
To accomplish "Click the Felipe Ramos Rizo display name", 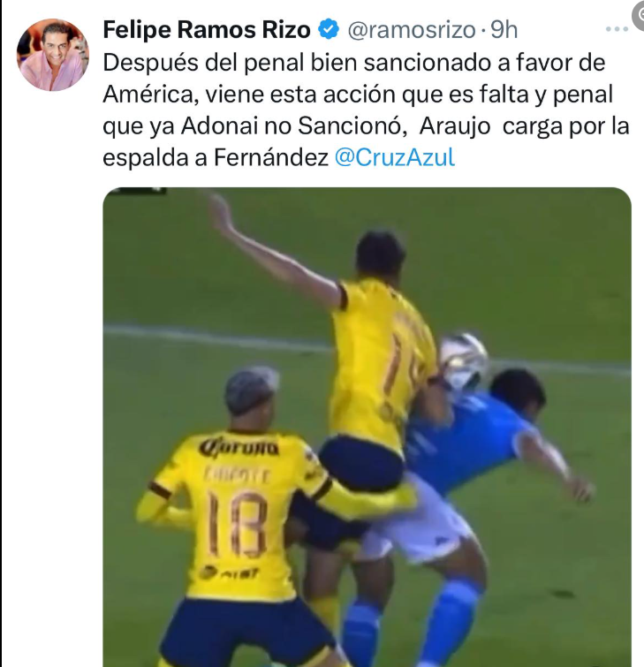I will pyautogui.click(x=207, y=30).
